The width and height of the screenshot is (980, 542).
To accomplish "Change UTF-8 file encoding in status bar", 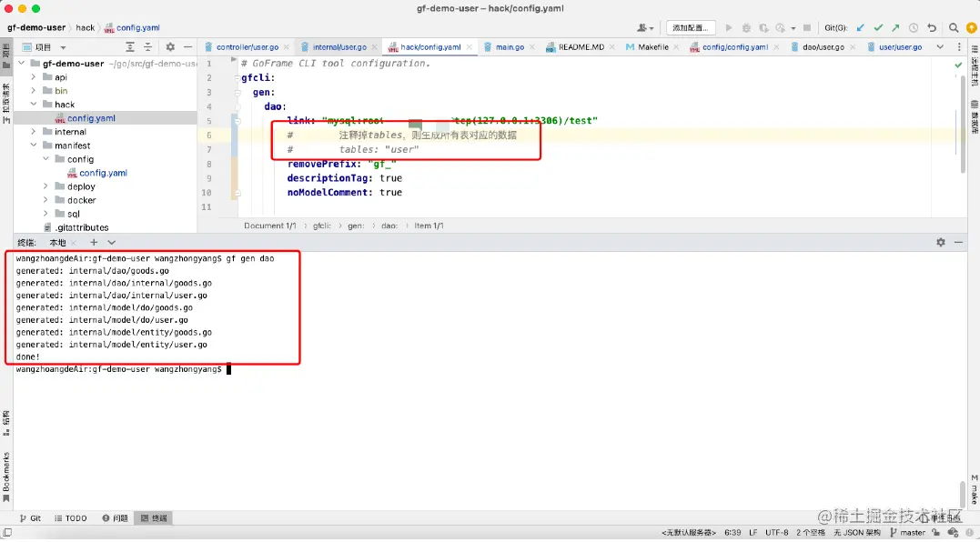I will coord(777,533).
